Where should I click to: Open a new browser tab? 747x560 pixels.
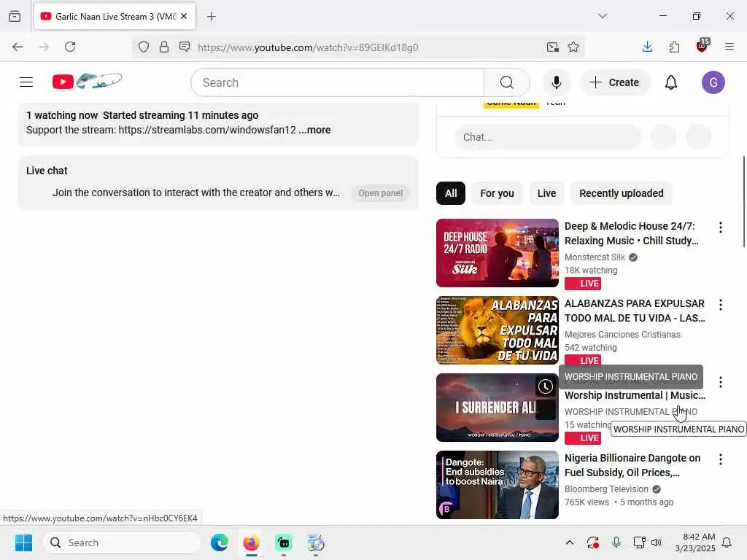[x=211, y=17]
